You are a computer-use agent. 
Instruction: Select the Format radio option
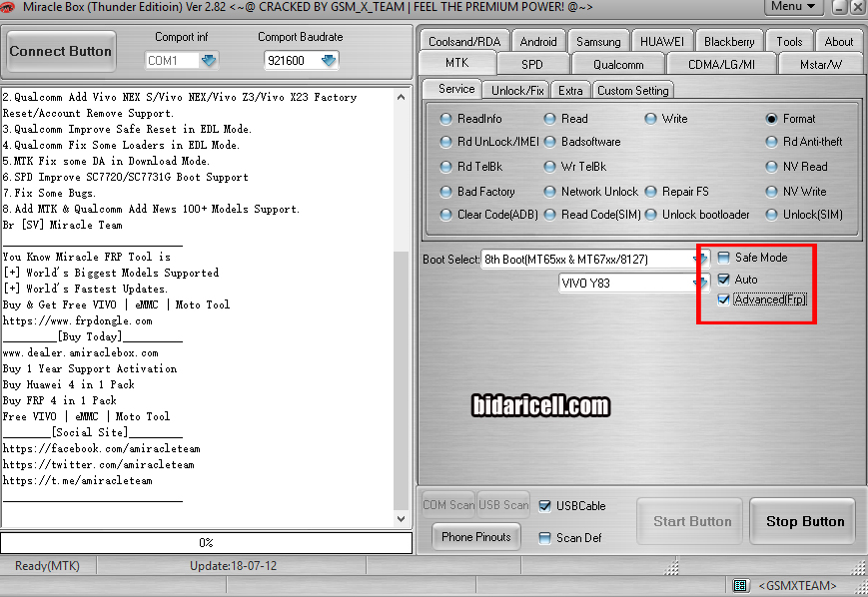tap(790, 119)
